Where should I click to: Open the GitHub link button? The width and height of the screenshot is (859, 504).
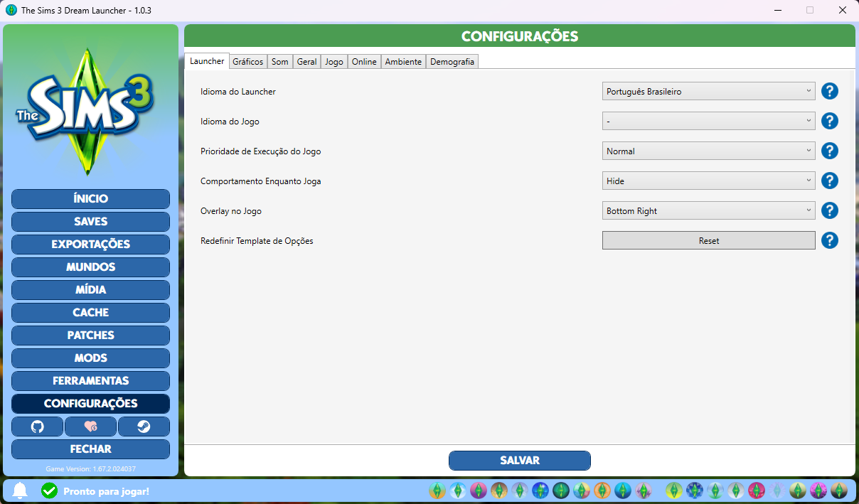tap(38, 427)
